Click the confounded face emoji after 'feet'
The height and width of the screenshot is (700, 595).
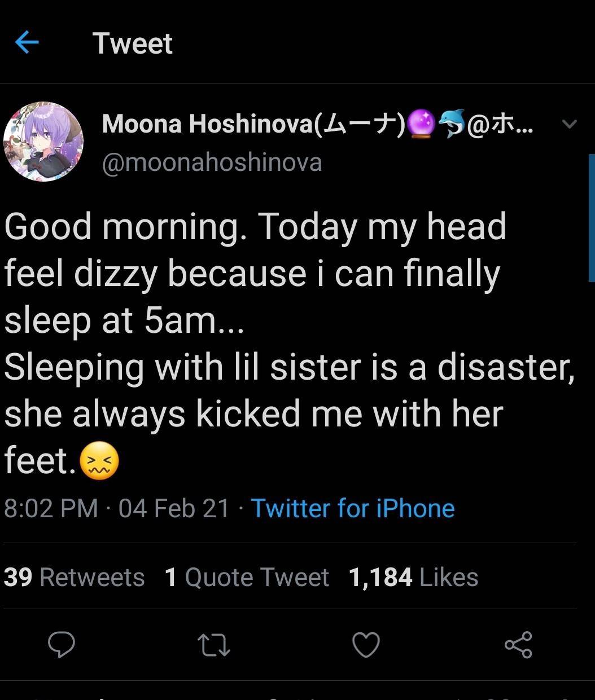coord(99,460)
